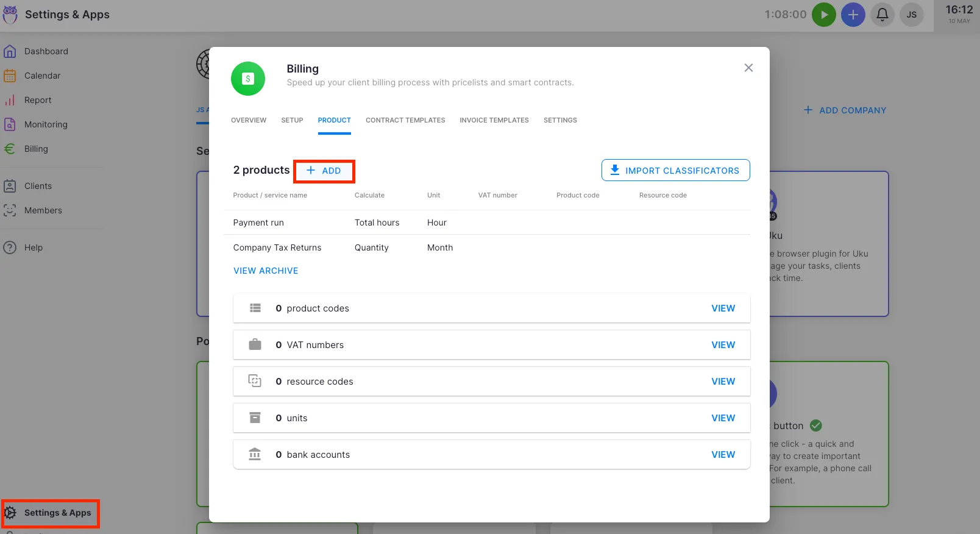
Task: Open Help from the sidebar
Action: click(34, 247)
